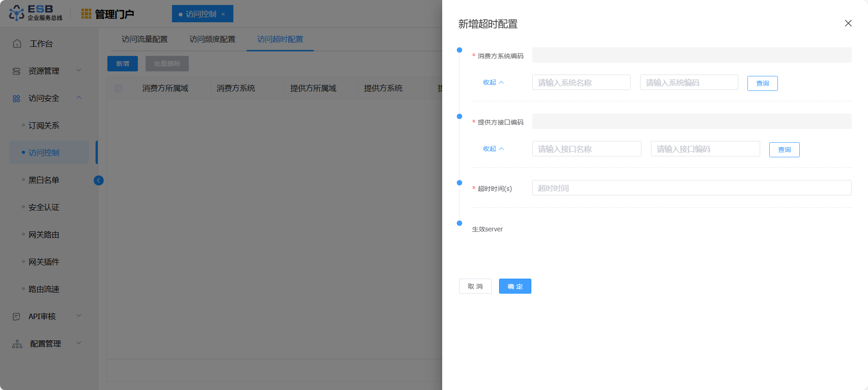The width and height of the screenshot is (868, 390).
Task: Expand the 配置管理 menu chevron
Action: pos(79,343)
